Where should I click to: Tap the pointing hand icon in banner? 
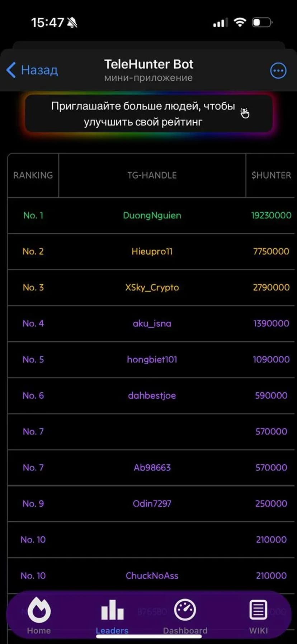(245, 113)
